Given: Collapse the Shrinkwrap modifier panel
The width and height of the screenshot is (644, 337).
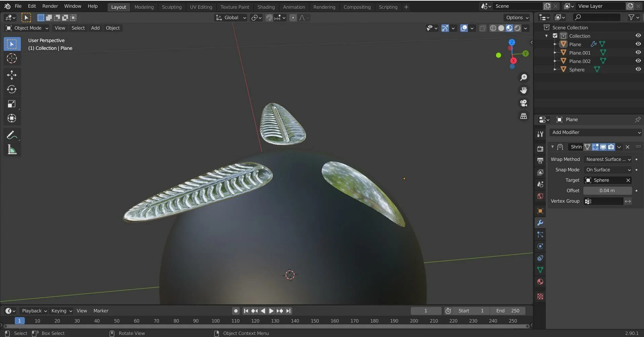Looking at the screenshot, I should tap(552, 147).
